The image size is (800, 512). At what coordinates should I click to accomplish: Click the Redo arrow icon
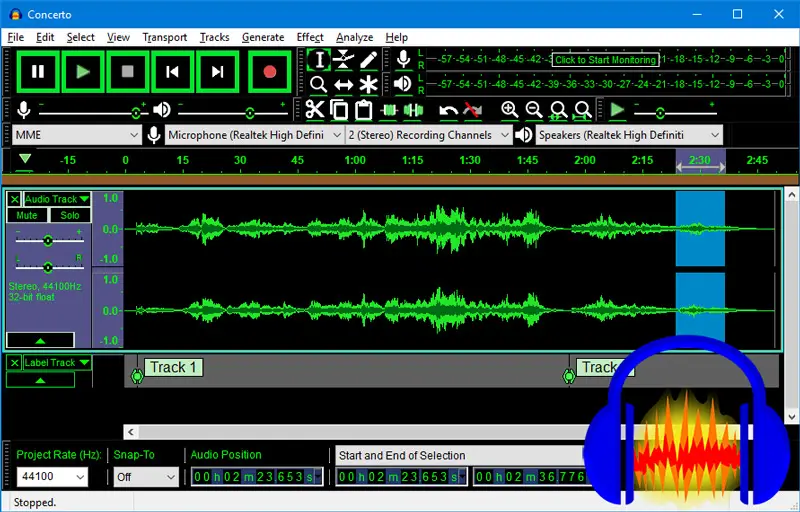point(473,110)
